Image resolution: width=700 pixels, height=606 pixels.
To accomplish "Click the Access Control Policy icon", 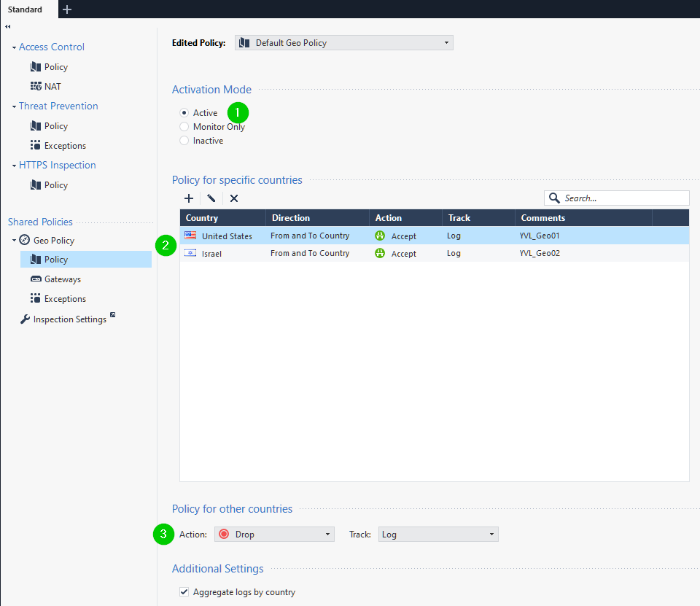I will (x=36, y=67).
